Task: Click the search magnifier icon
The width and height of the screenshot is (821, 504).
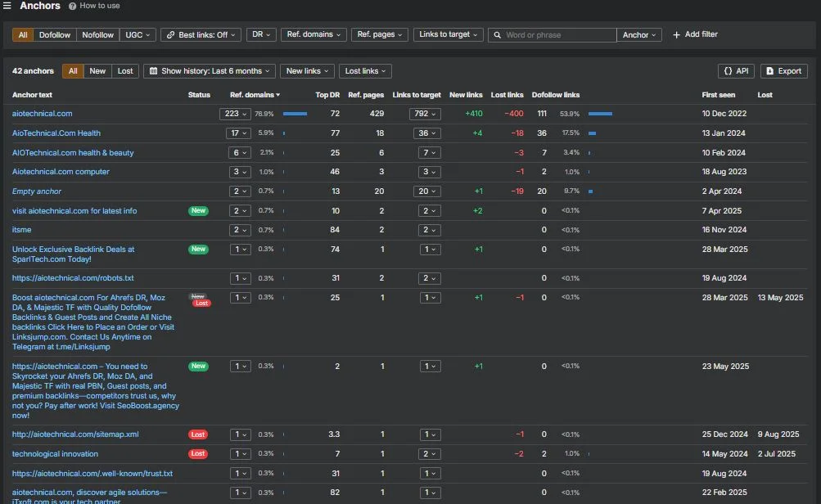Action: 498,35
